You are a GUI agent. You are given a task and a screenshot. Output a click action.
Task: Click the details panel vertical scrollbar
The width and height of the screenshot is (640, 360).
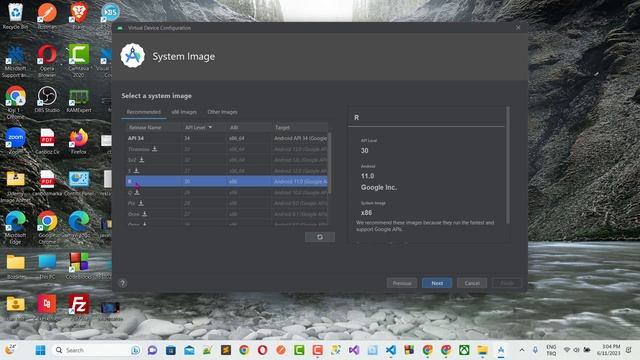pos(508,165)
